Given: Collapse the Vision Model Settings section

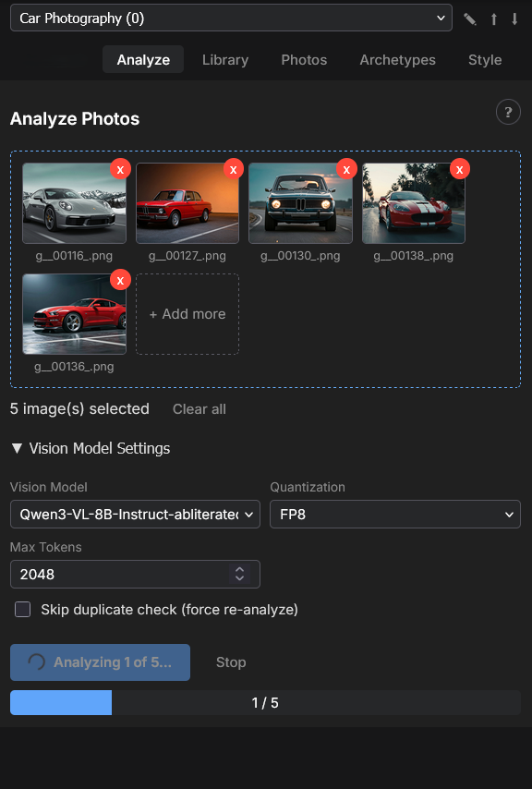Looking at the screenshot, I should point(91,448).
